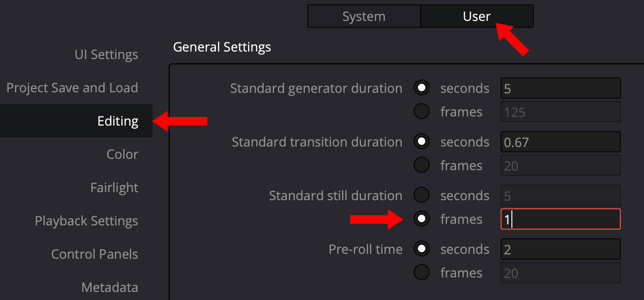Click the Pre-roll time seconds field
Viewport: 644px width, 300px height.
click(560, 249)
